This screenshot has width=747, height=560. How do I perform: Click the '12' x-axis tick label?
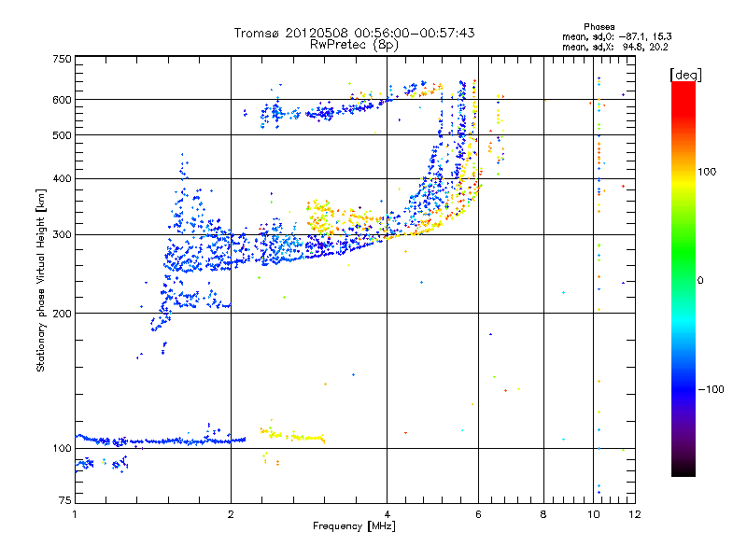pyautogui.click(x=635, y=514)
